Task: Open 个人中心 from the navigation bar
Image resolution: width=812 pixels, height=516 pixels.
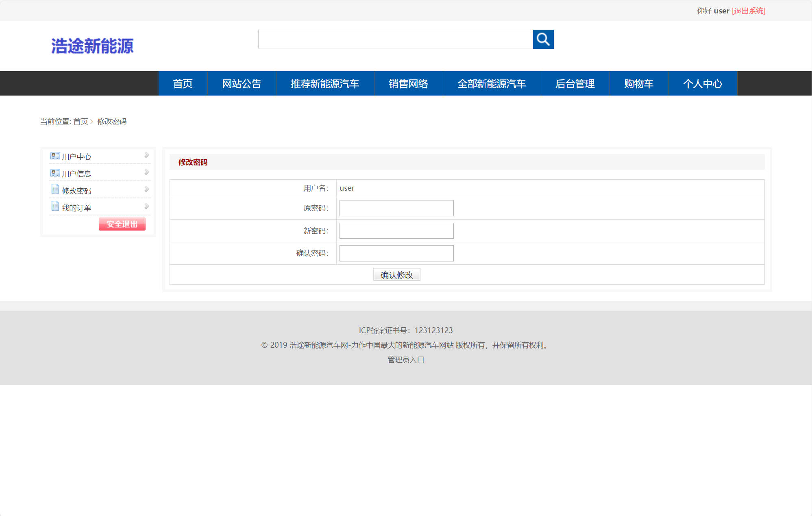Action: pos(703,83)
